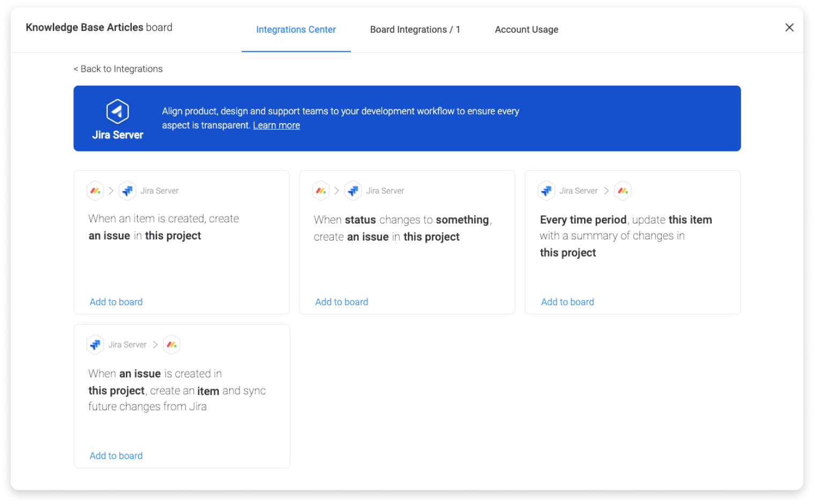Click monday icon in issue-created sync card
This screenshot has width=814, height=504.
tap(171, 344)
